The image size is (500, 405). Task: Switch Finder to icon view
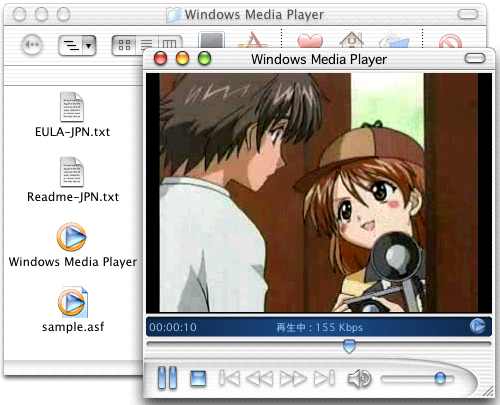click(124, 45)
